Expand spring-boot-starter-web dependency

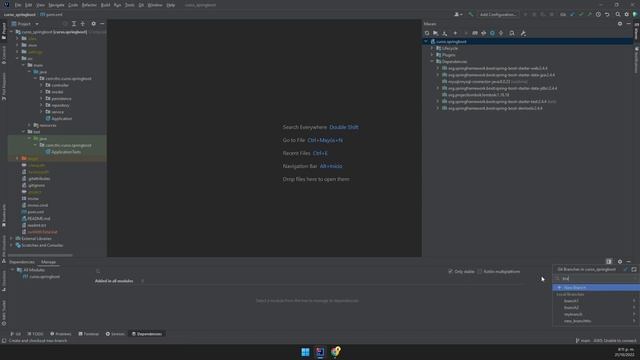click(438, 68)
